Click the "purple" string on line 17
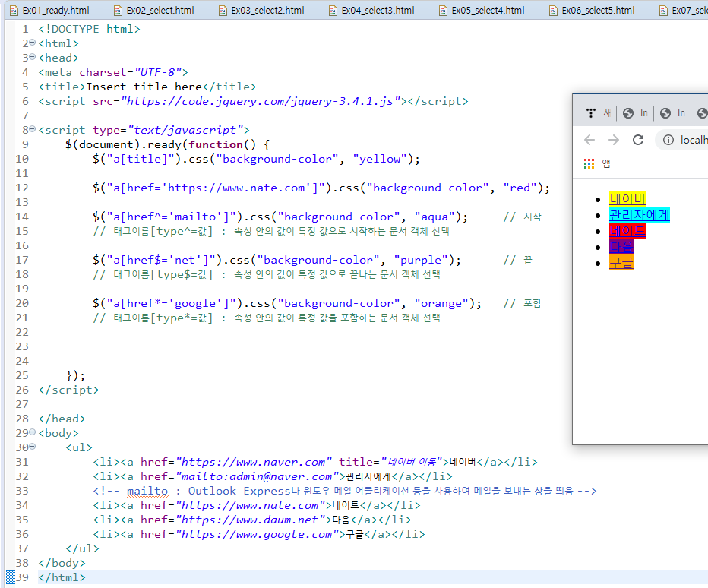 click(422, 260)
